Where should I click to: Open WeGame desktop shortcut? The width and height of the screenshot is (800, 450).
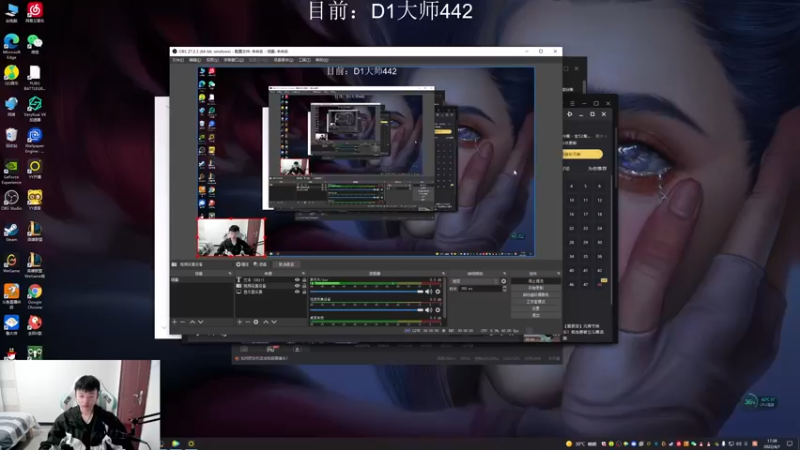click(11, 263)
